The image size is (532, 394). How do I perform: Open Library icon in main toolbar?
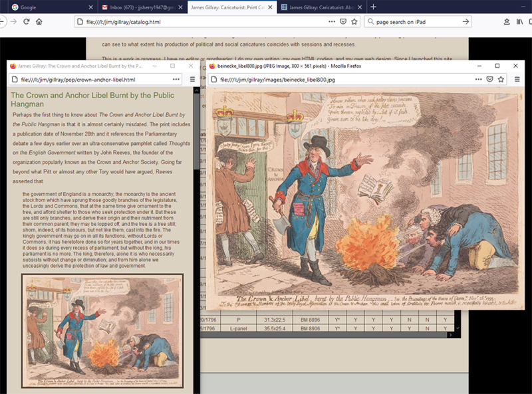click(519, 21)
